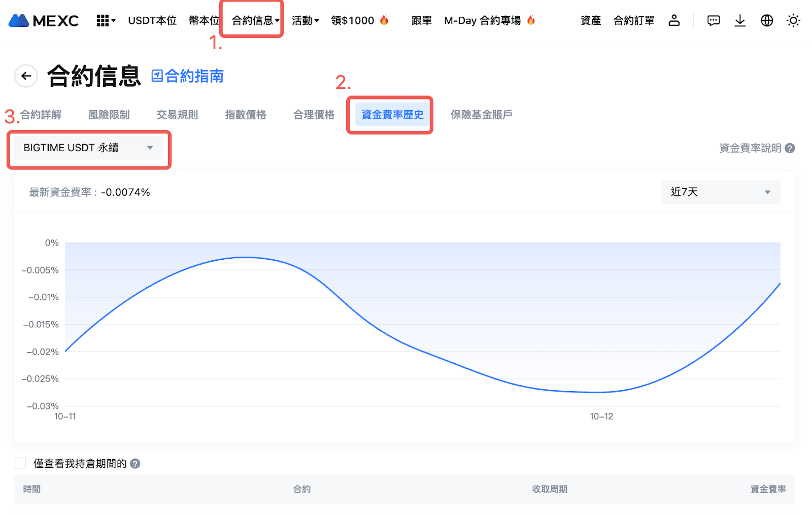Open the 近7天 time range dropdown
This screenshot has width=812, height=515.
click(x=720, y=192)
